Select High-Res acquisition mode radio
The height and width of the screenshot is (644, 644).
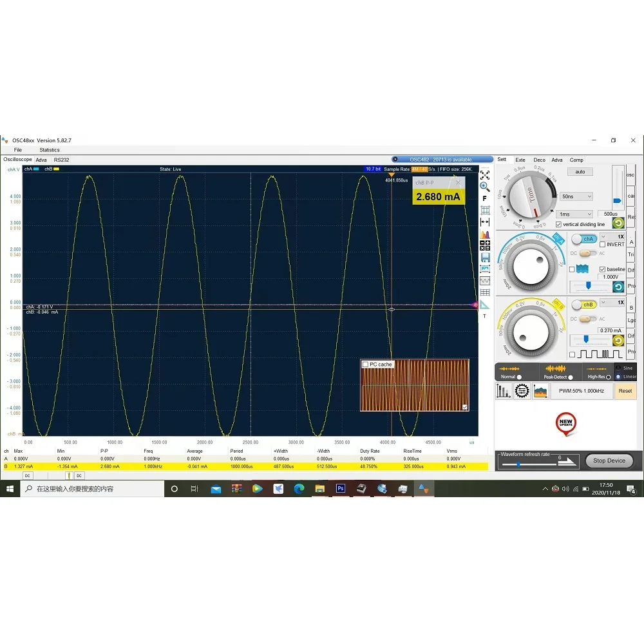pyautogui.click(x=609, y=377)
